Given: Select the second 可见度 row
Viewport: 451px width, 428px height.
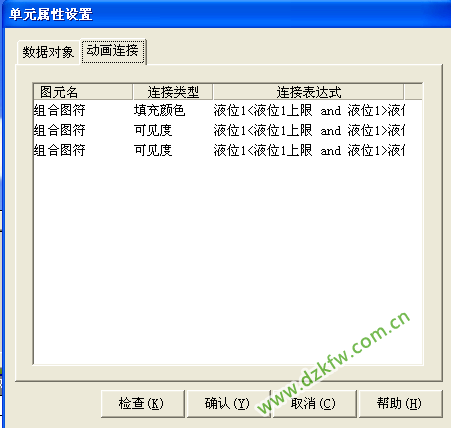Looking at the screenshot, I should 219,150.
